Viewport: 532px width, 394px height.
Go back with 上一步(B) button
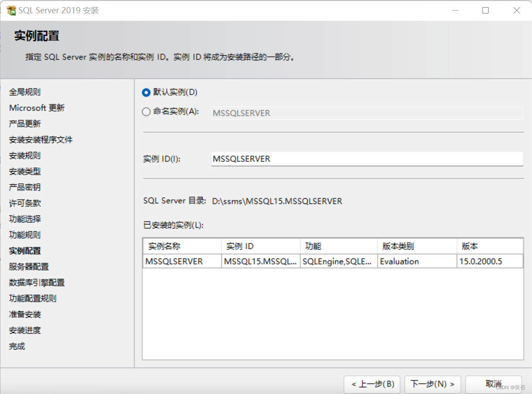click(x=372, y=384)
